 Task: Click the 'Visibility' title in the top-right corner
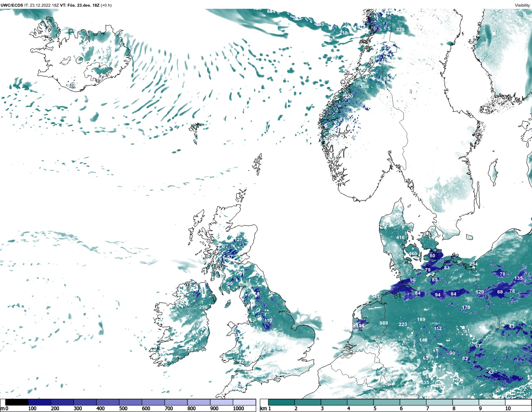[522, 5]
